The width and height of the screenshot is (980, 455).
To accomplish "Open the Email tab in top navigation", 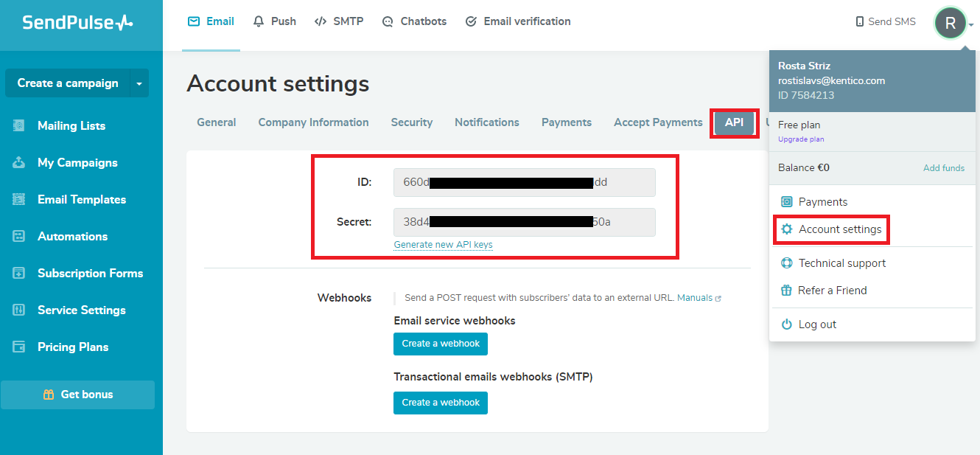I will point(211,21).
